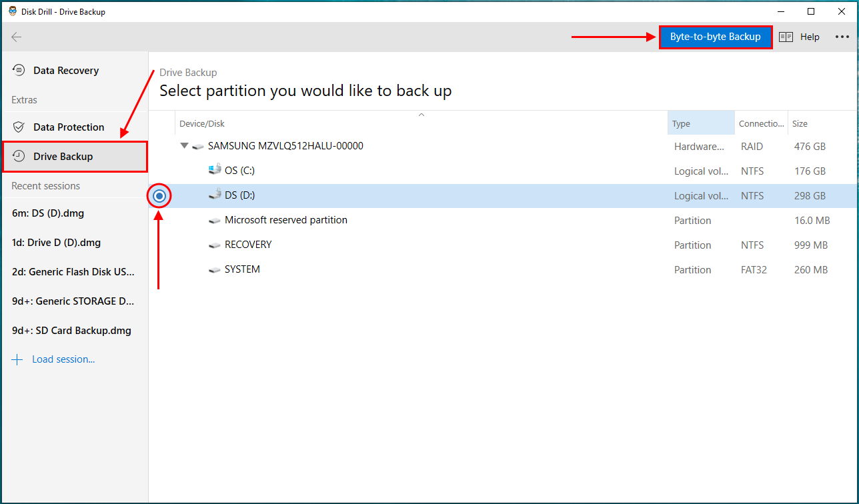Click NTFS in the OS (C:) row
Viewport: 859px width, 504px height.
pos(752,171)
